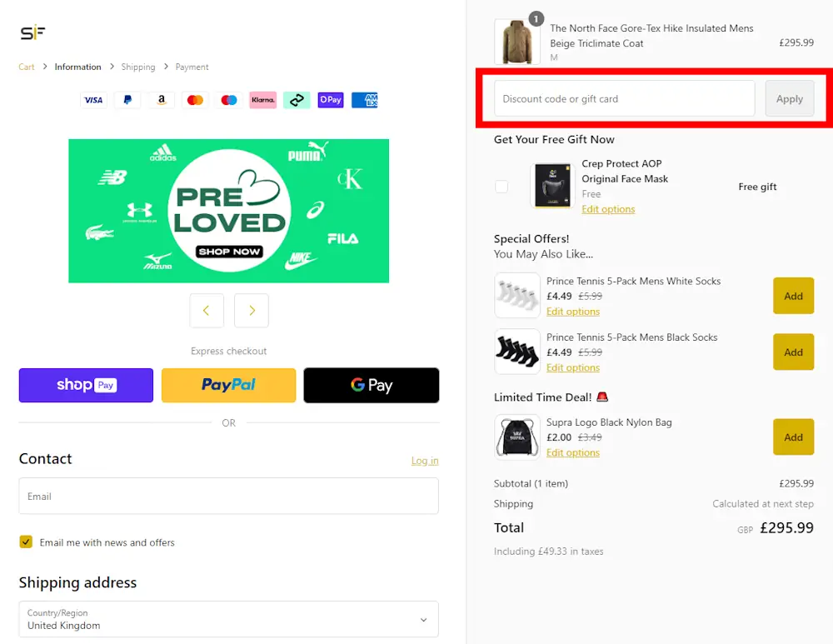Screen dimensions: 833x644
Task: Focus the Email contact field
Action: coord(228,496)
